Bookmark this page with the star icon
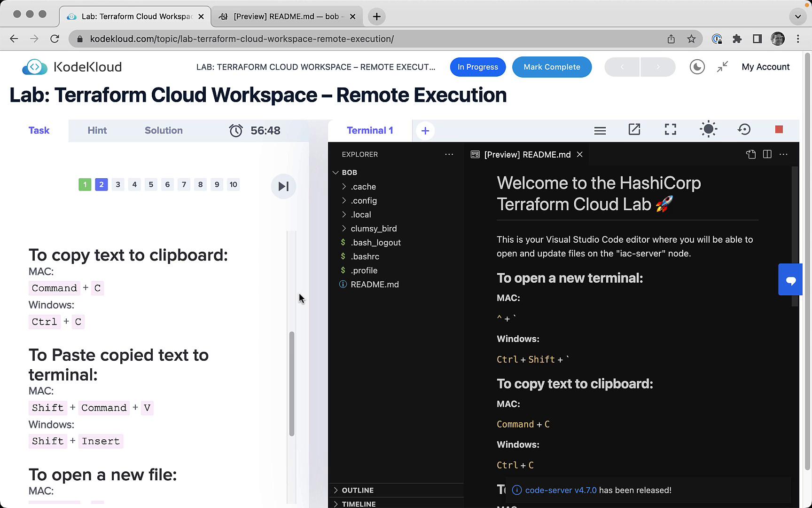Viewport: 812px width, 508px height. [691, 39]
